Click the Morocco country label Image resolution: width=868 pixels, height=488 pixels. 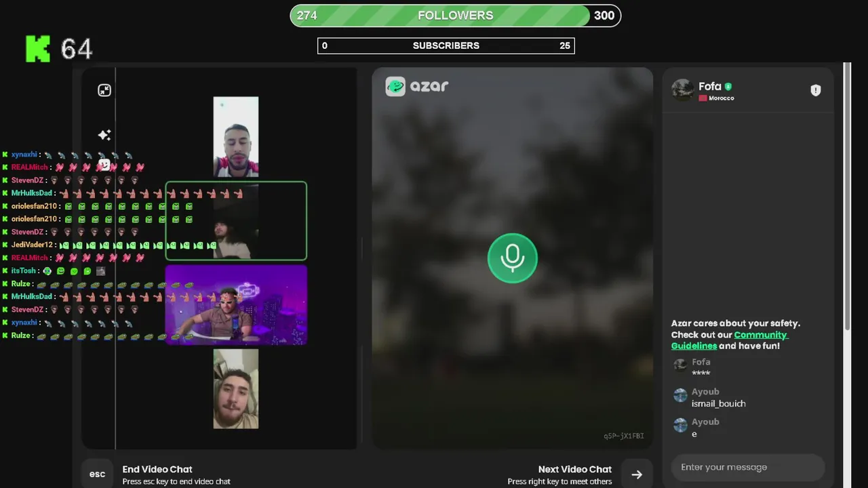point(721,98)
